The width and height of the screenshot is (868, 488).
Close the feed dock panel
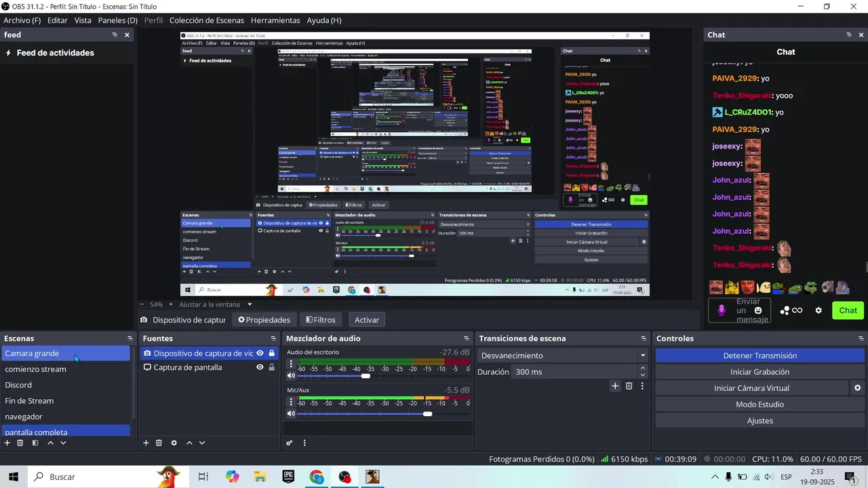tap(127, 35)
